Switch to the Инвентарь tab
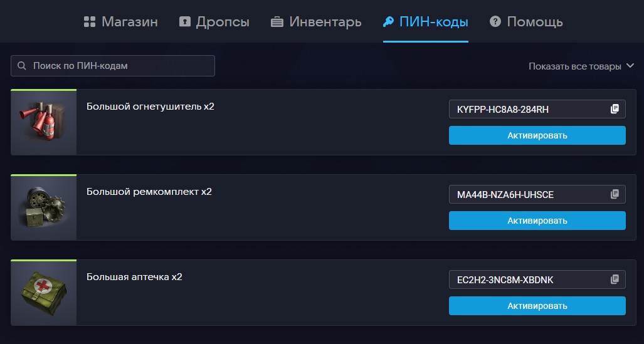Image resolution: width=644 pixels, height=344 pixels. click(325, 22)
